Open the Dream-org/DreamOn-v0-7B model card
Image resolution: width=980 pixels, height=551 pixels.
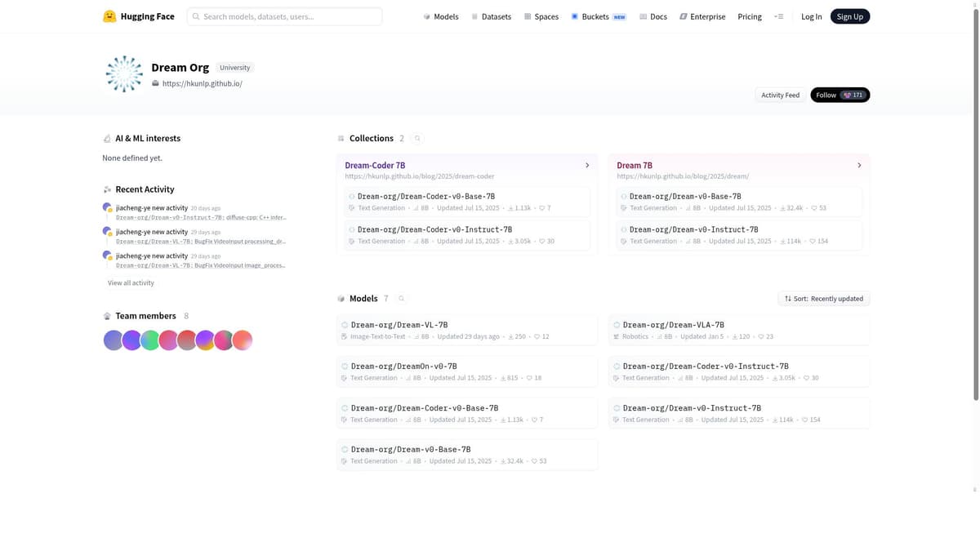pyautogui.click(x=467, y=371)
